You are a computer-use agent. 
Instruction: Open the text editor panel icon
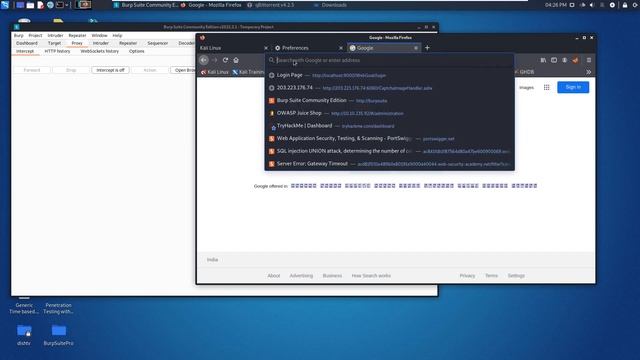[x=40, y=5]
